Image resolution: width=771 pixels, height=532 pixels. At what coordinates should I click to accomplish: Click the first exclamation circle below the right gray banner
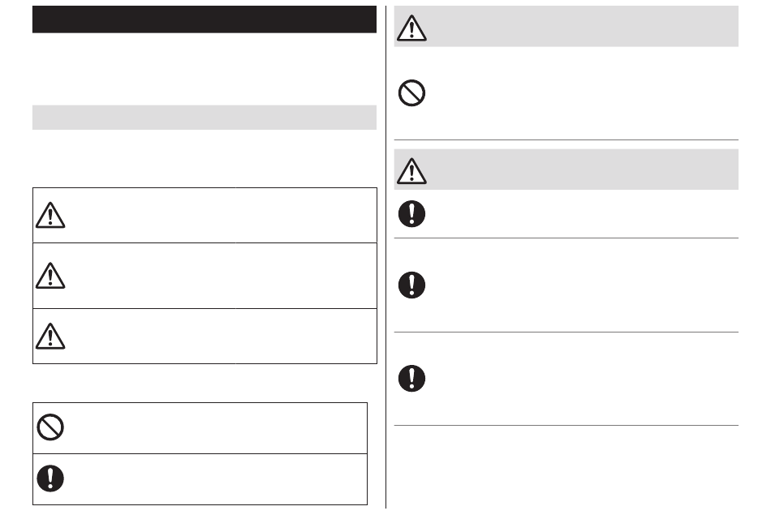click(x=411, y=213)
